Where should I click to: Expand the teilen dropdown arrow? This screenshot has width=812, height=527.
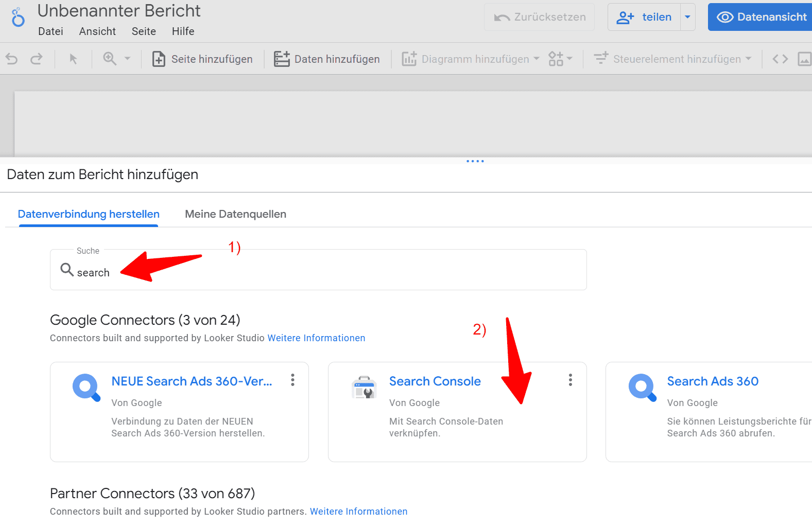tap(687, 17)
